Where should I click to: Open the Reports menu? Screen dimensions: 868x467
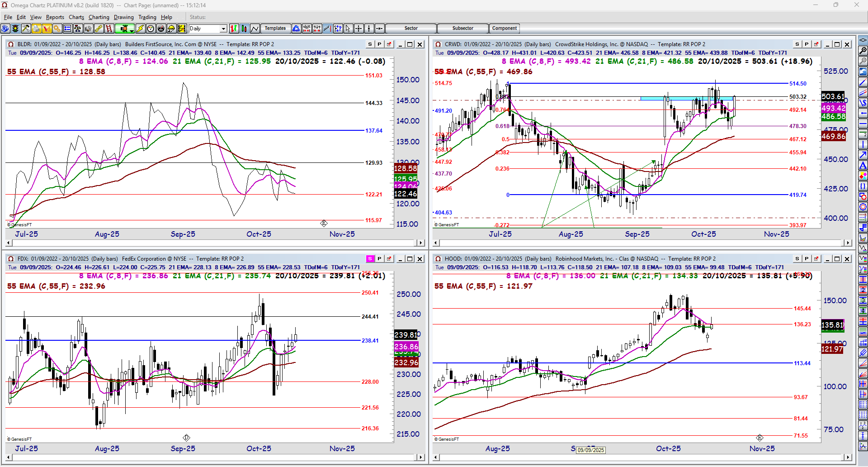tap(55, 17)
